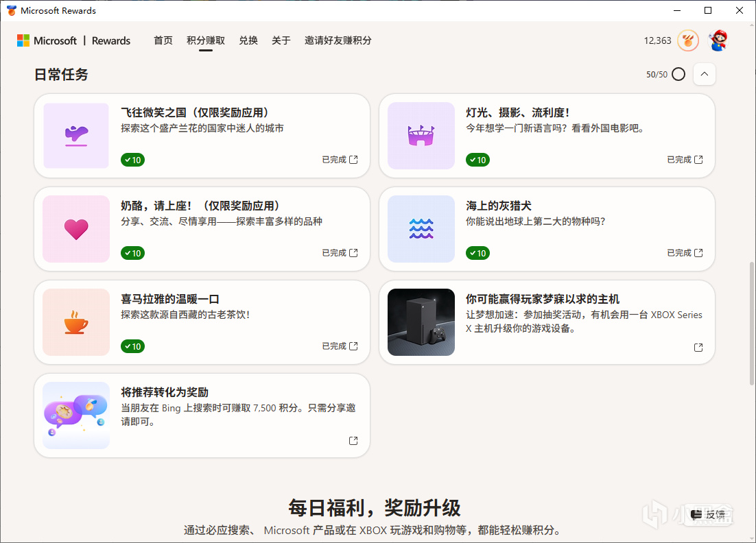Click the tea cup icon for 喜马拉雅的温暖一口

coord(76,322)
